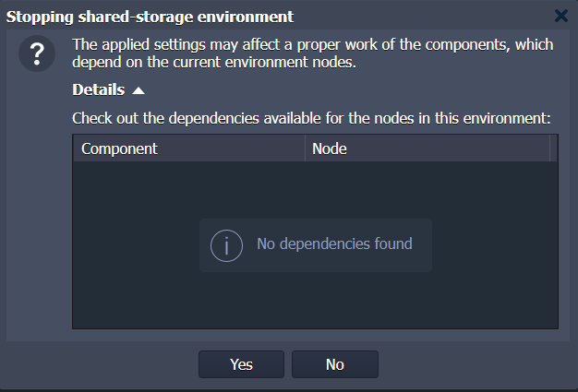Collapse Details using the triangle arrow

(x=138, y=90)
